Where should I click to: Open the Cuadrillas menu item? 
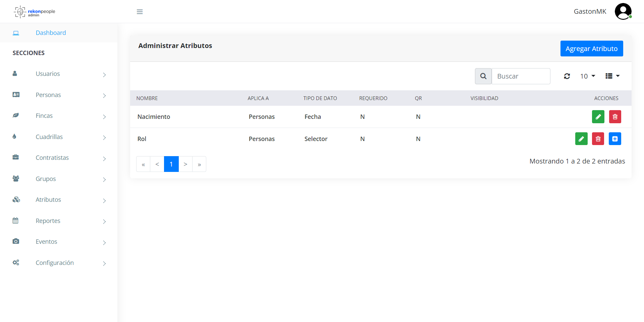point(59,137)
